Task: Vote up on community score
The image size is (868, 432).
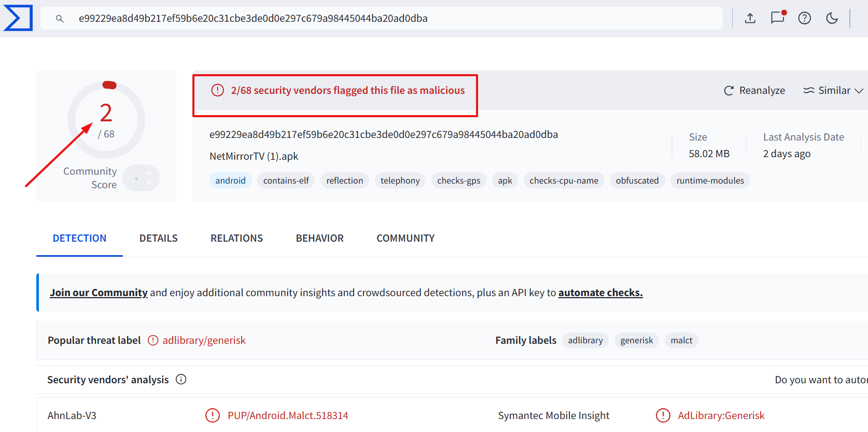Action: [x=149, y=173]
